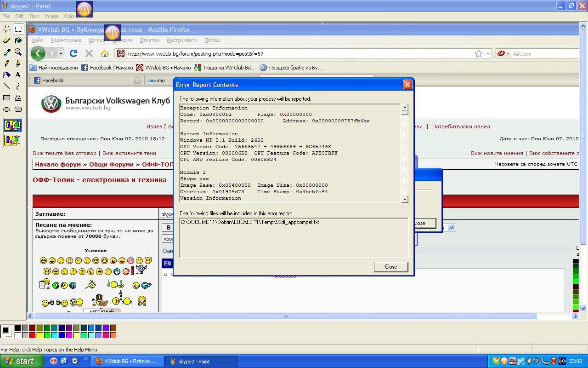Click Close button in Error Report Contents
Screen dimensions: 588x368
pos(390,267)
